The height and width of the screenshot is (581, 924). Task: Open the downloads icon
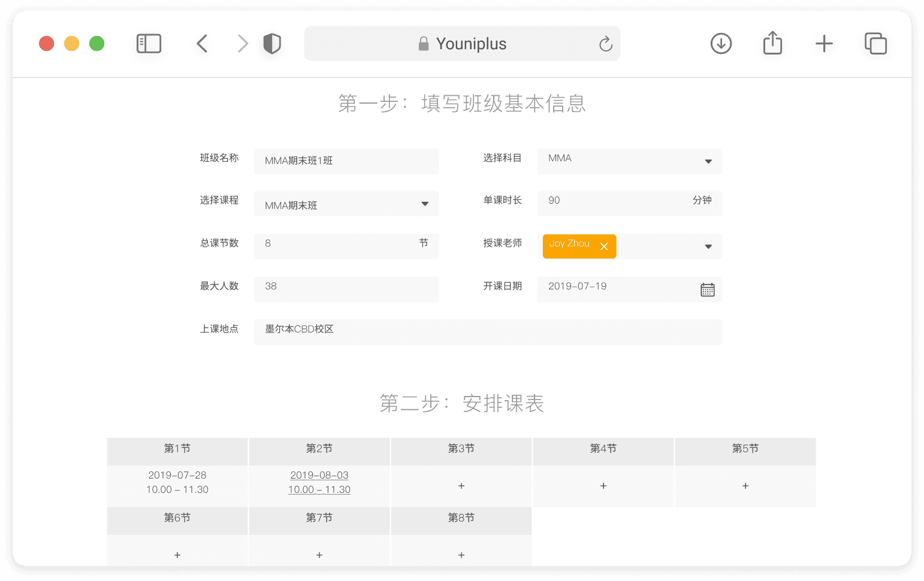(x=721, y=44)
